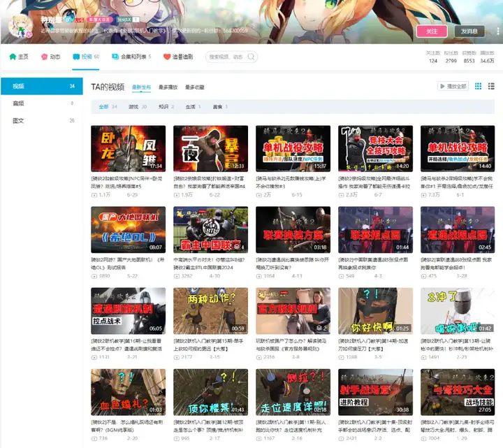Click the play-count icon beside 1.1万
The width and height of the screenshot is (503, 448).
[x=94, y=195]
